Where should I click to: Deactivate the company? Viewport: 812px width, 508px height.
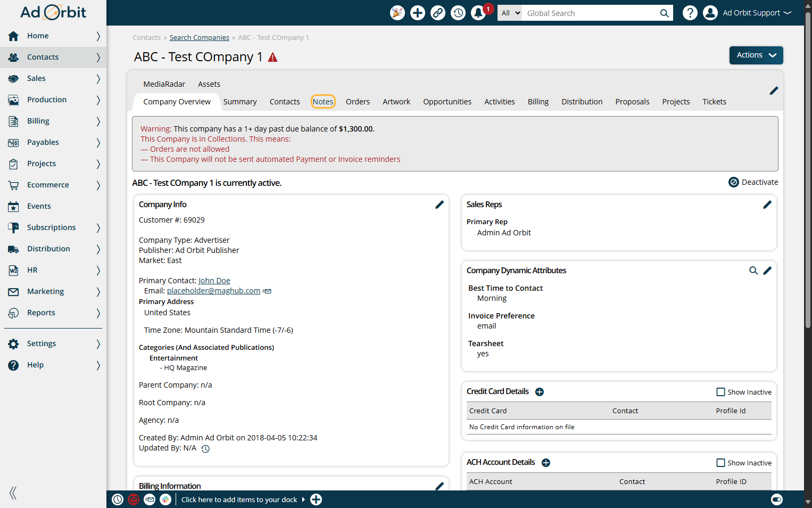[753, 182]
